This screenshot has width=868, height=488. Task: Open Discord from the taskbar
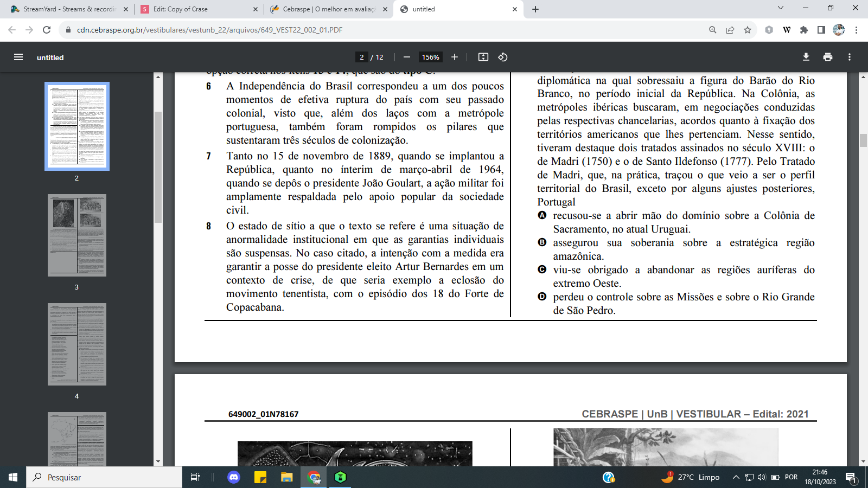click(x=234, y=477)
